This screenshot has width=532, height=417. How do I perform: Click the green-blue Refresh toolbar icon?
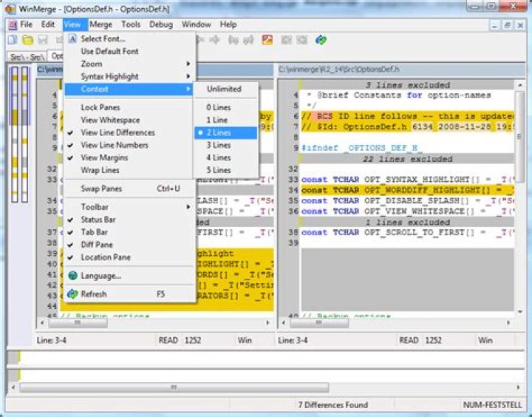coord(321,40)
